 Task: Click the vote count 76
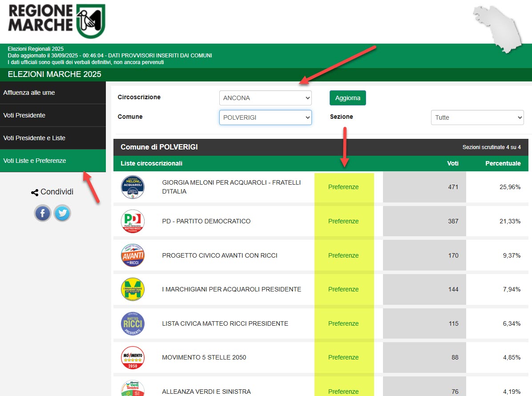pyautogui.click(x=455, y=392)
